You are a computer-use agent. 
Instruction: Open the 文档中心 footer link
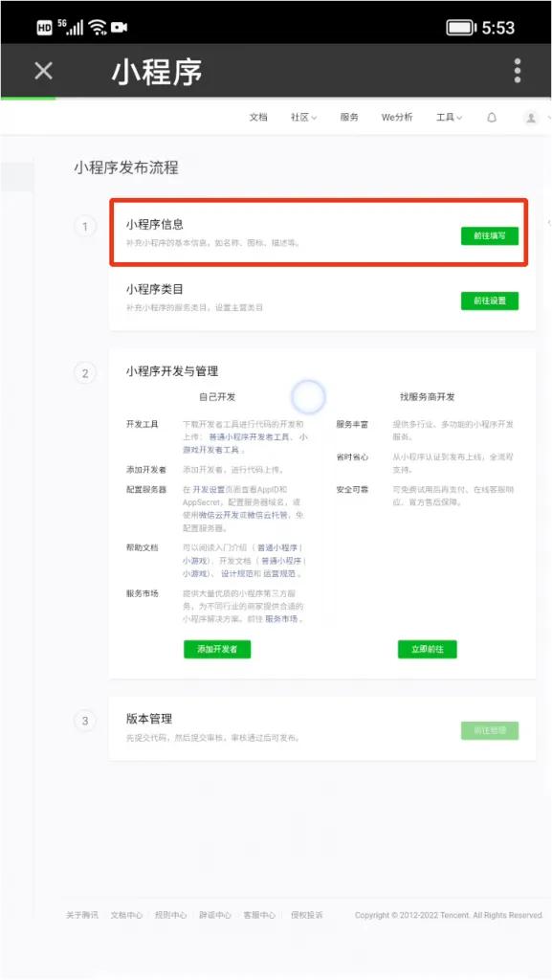tap(127, 914)
